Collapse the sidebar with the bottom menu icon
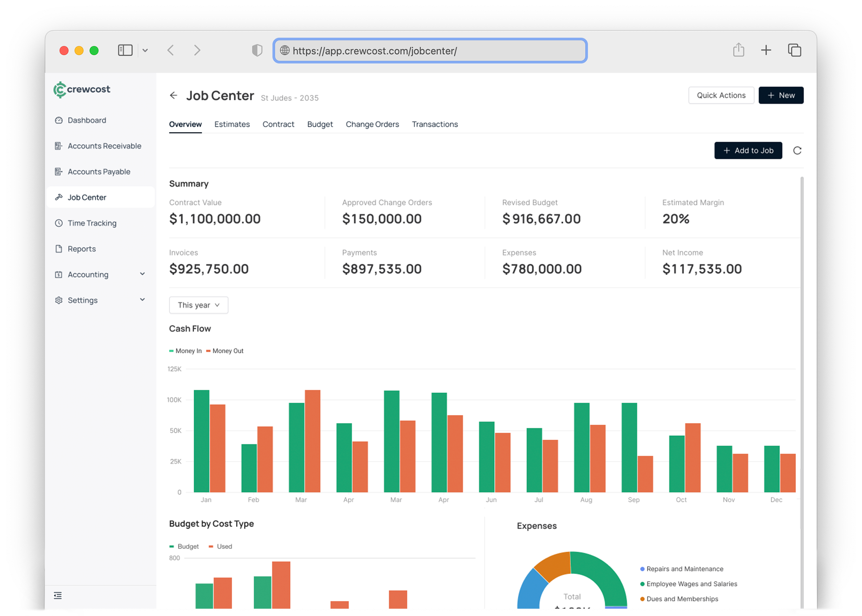Viewport: 862px width, 616px height. click(58, 595)
